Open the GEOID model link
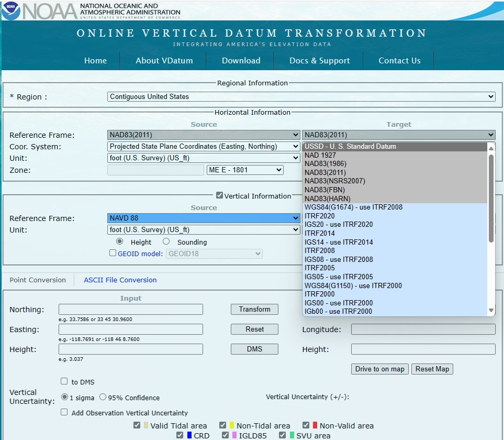The width and height of the screenshot is (504, 440). (140, 254)
